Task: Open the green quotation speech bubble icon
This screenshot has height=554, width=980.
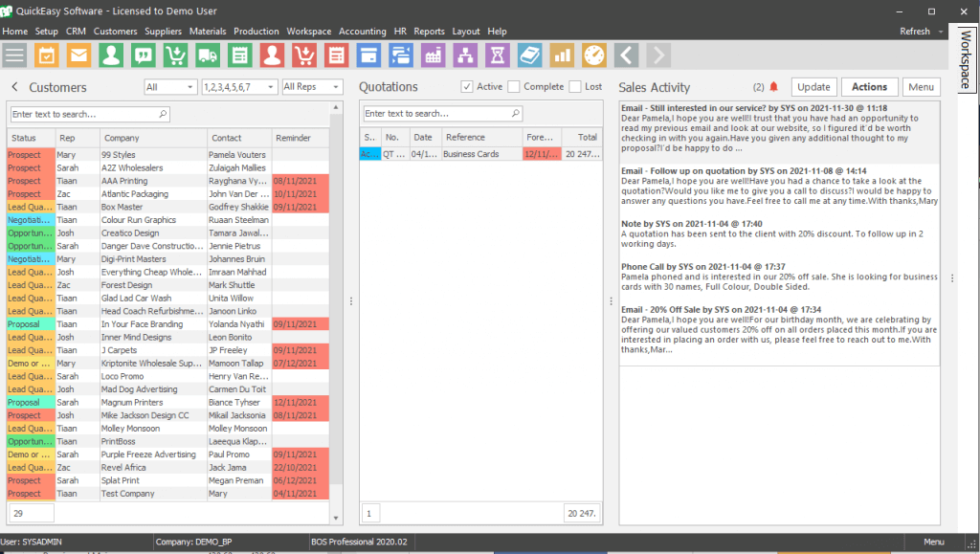Action: [144, 55]
